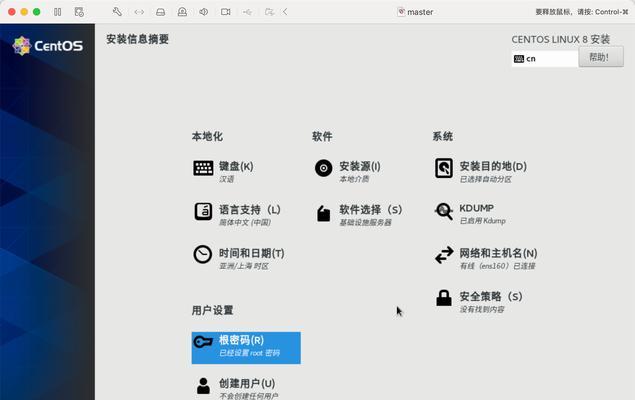Collapse the device toolbar chevron
This screenshot has width=635, height=400.
click(285, 12)
